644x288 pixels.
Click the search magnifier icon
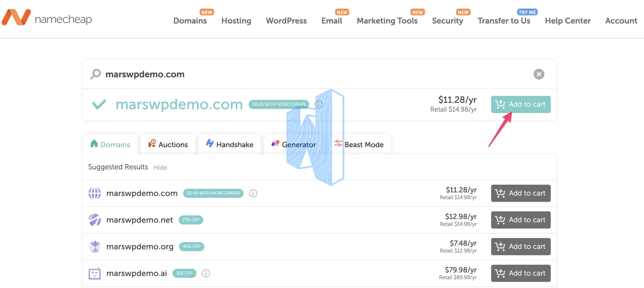coord(96,74)
